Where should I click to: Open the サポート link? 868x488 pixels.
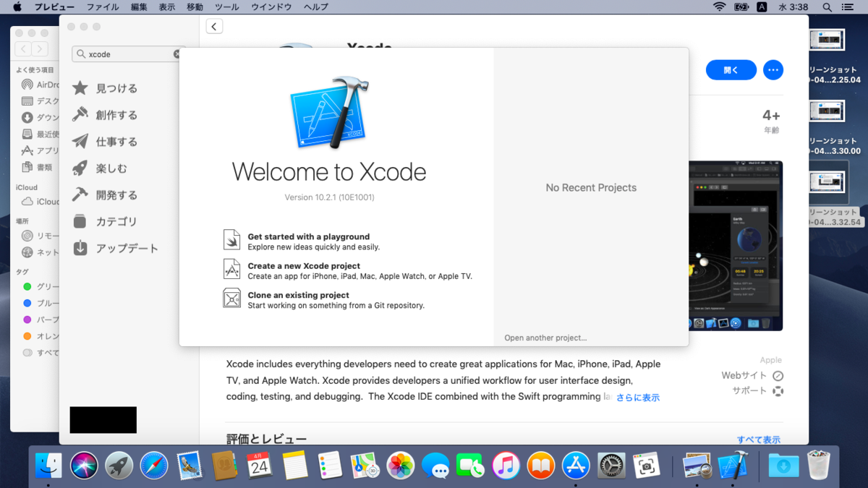click(757, 391)
